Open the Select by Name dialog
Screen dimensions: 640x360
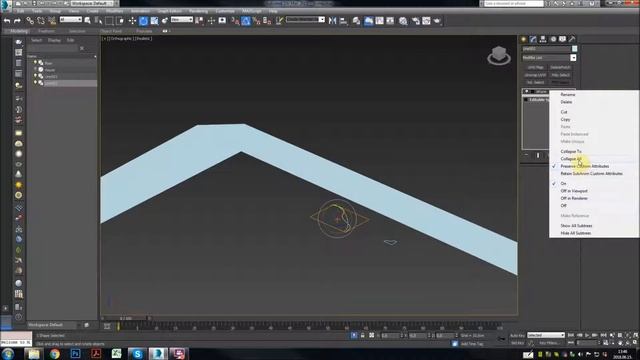[x=98, y=20]
